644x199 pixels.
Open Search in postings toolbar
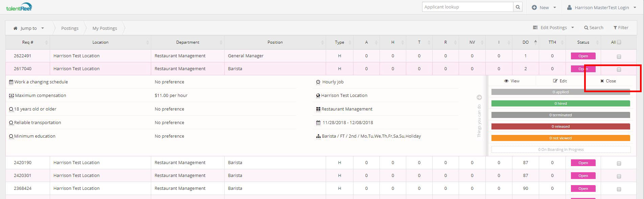[x=594, y=28]
